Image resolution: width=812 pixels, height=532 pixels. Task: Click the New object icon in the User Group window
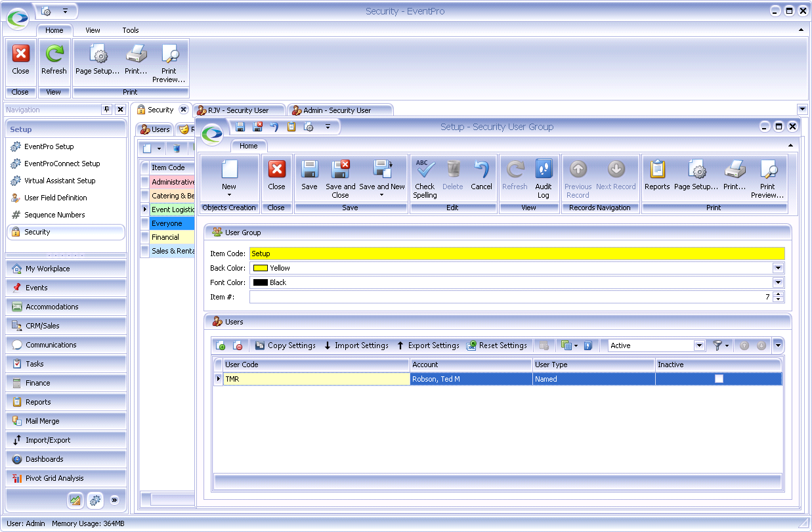[x=229, y=169]
